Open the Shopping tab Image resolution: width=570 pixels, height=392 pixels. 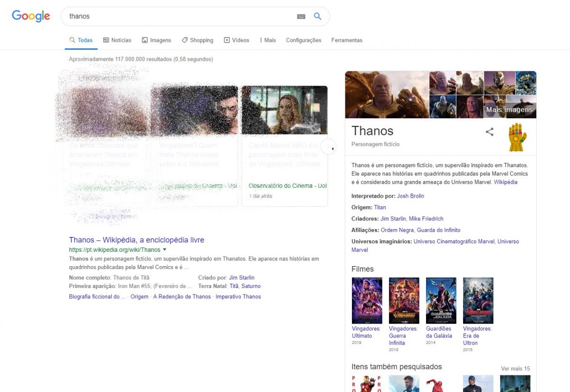[198, 40]
